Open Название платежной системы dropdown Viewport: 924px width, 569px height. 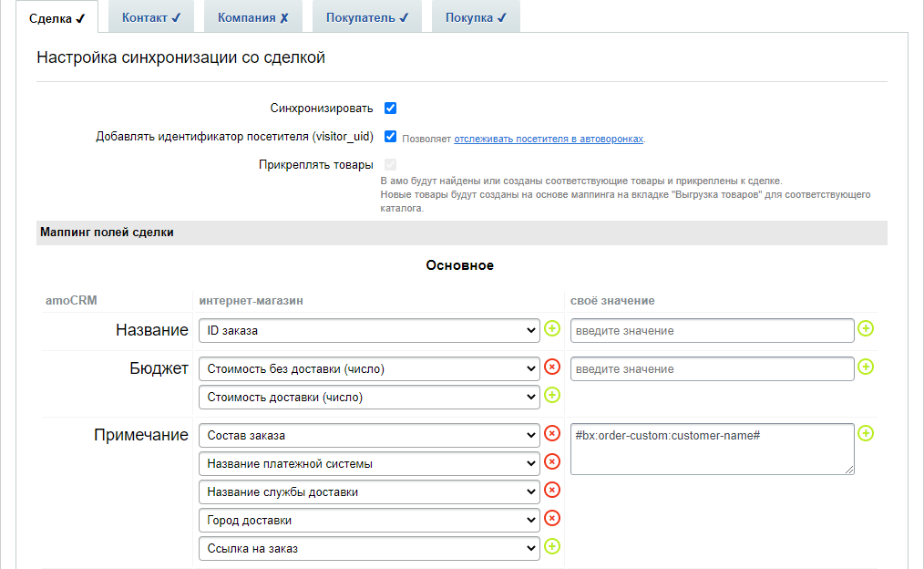[369, 464]
